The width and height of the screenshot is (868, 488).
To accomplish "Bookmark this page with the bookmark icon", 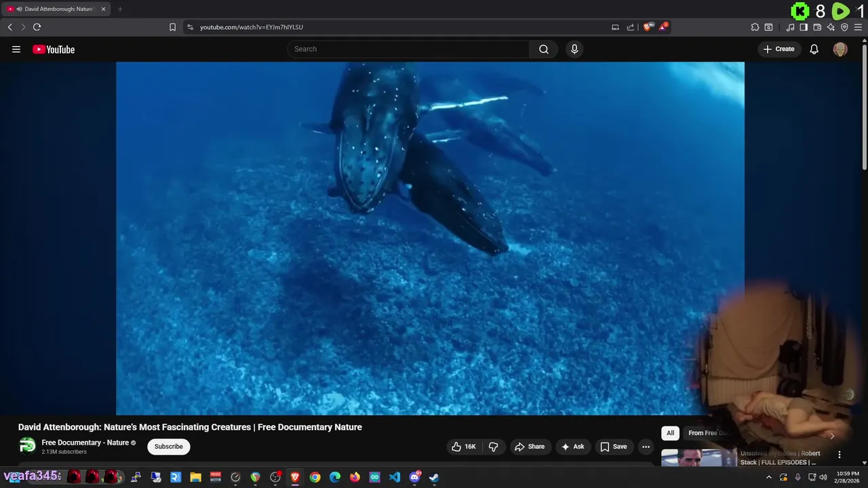I will [172, 27].
